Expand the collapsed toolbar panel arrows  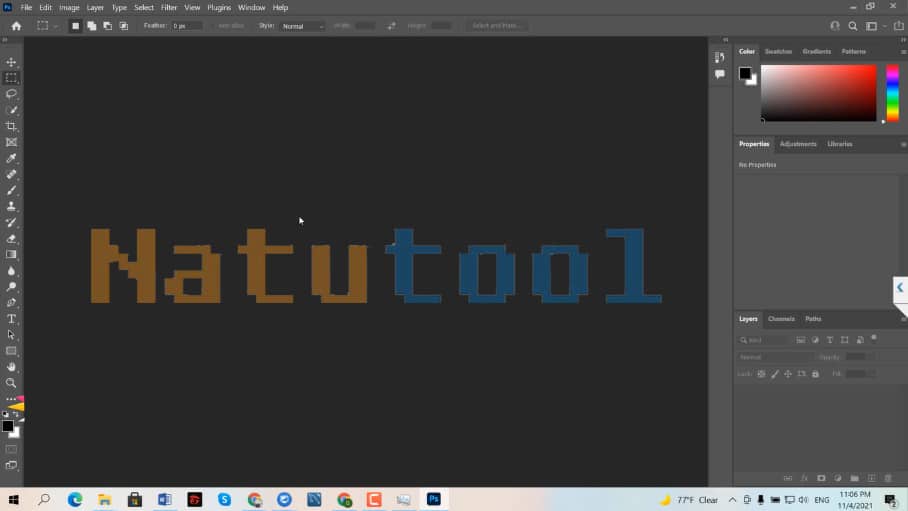[5, 40]
